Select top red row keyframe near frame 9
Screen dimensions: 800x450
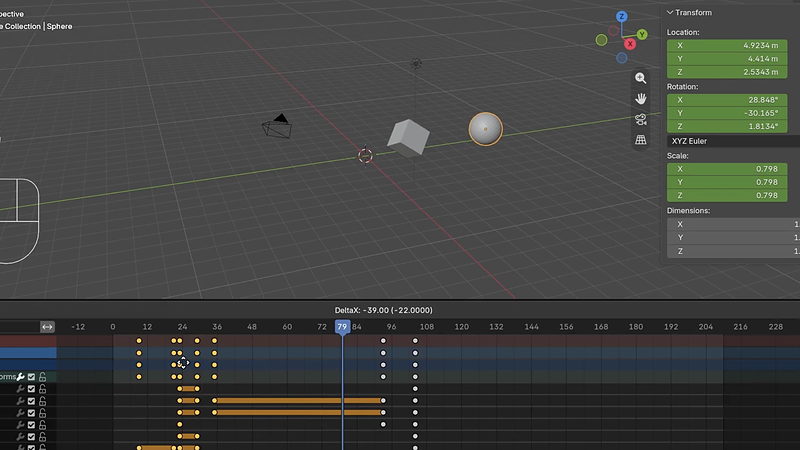(139, 341)
